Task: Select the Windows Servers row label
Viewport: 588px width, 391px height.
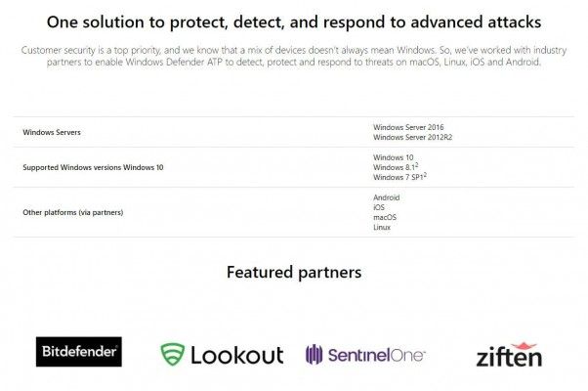Action: [x=51, y=132]
